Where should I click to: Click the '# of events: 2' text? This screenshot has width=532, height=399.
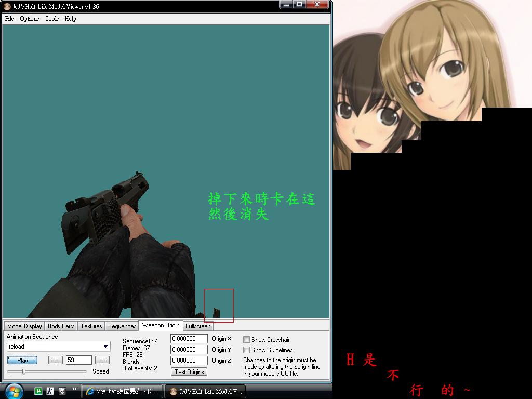140,368
